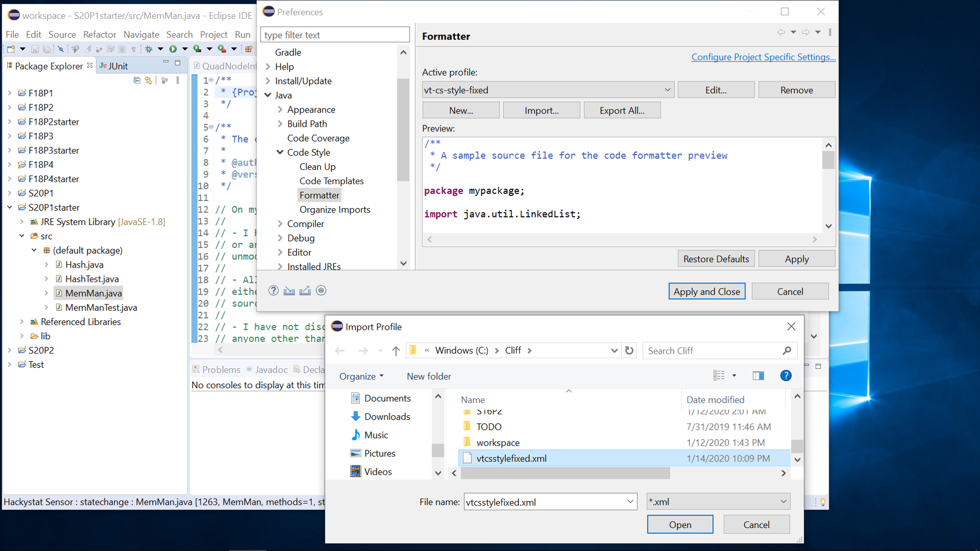980x551 pixels.
Task: Click Export preferences icon at dialog bottom
Action: click(305, 291)
